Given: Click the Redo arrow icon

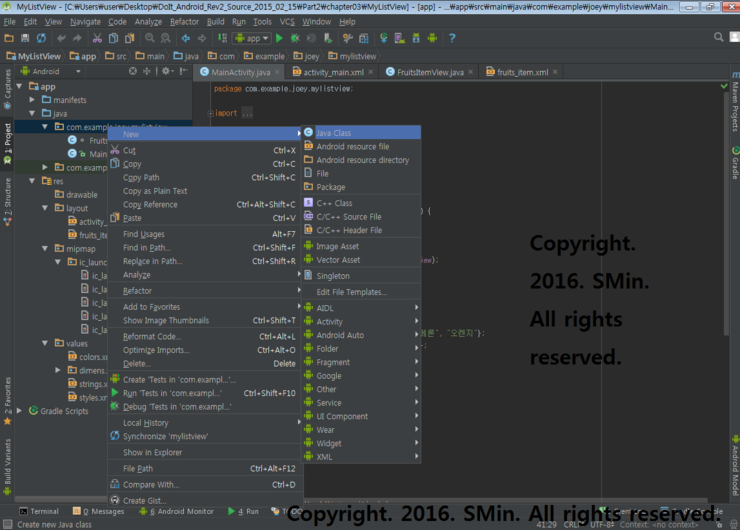Looking at the screenshot, I should (77, 38).
